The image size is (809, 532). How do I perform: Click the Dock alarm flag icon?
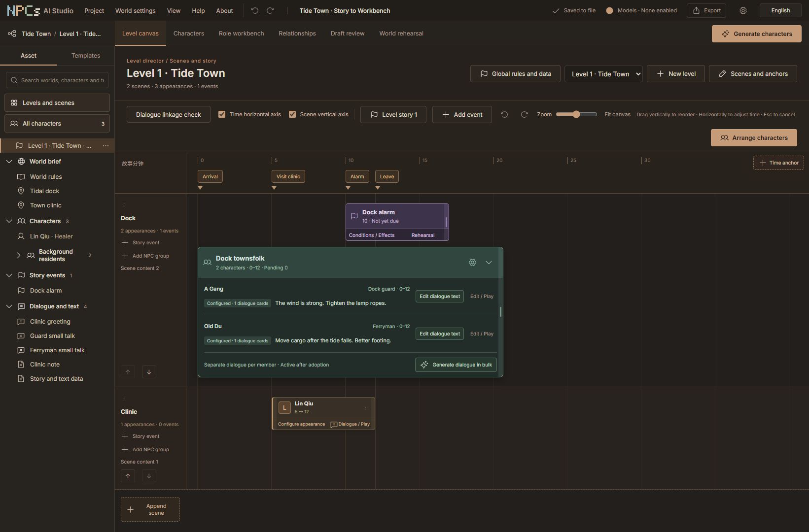[x=354, y=216]
